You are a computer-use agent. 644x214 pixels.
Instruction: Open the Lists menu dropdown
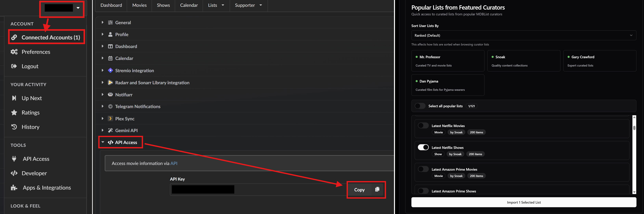[216, 5]
